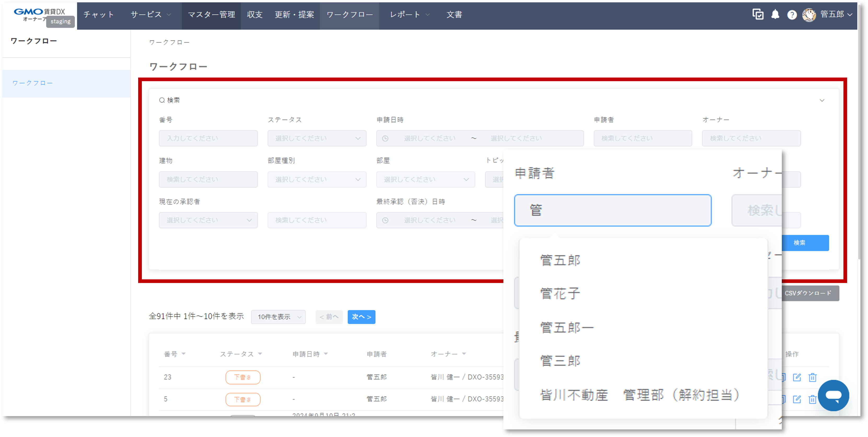Image resolution: width=868 pixels, height=437 pixels.
Task: Open the 10件を表示 page size dropdown
Action: tap(278, 317)
